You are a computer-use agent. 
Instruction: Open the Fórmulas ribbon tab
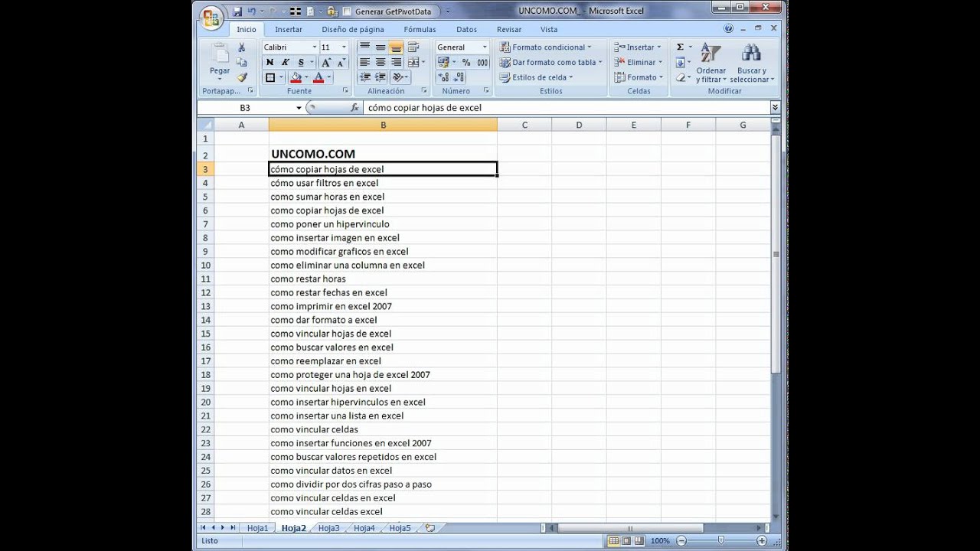tap(420, 29)
